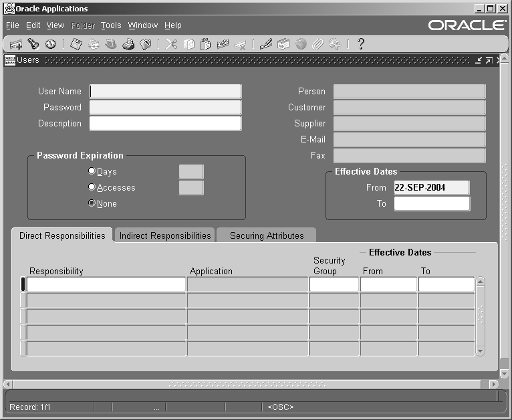Click the Clear Record eraser icon
Screen dimensions: 512x420
[x=223, y=43]
